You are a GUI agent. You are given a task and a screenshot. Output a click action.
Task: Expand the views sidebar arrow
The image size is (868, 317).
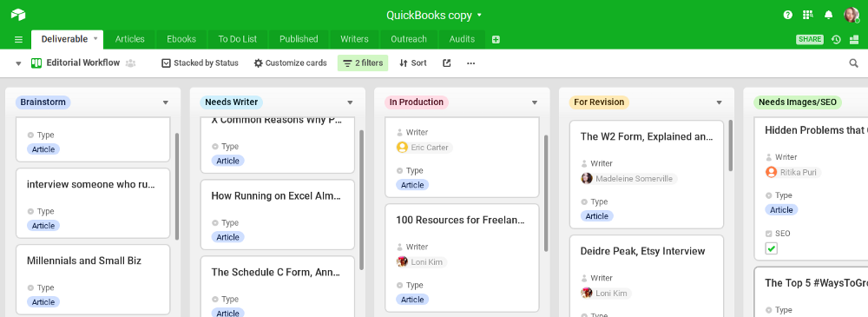pos(18,63)
